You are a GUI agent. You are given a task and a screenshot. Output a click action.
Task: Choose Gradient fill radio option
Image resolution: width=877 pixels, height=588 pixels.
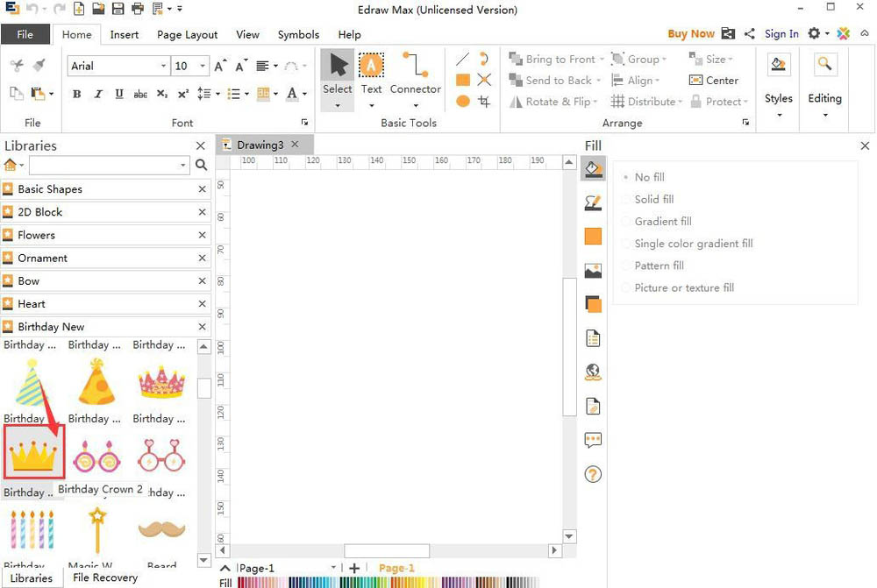click(662, 222)
